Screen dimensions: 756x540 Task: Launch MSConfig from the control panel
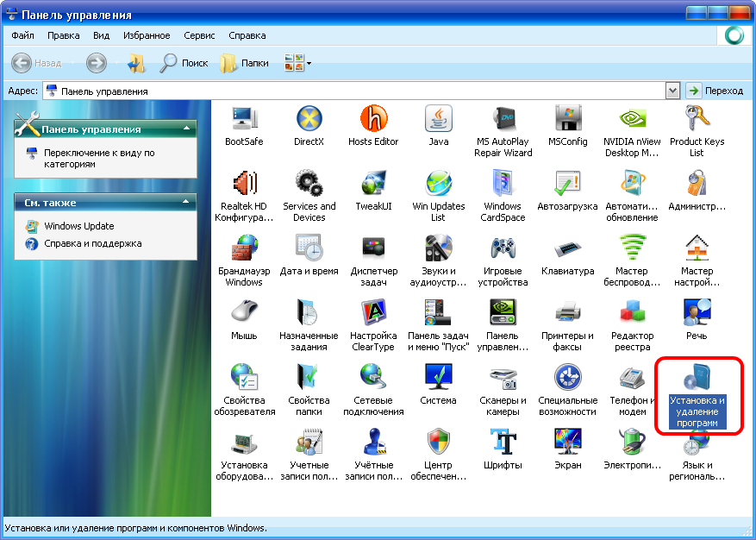(x=567, y=119)
